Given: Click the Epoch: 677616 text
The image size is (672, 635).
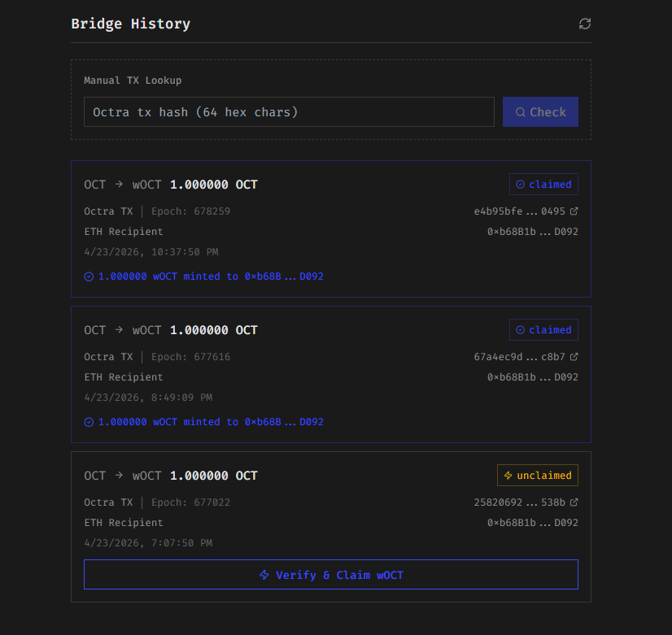Looking at the screenshot, I should click(x=190, y=357).
